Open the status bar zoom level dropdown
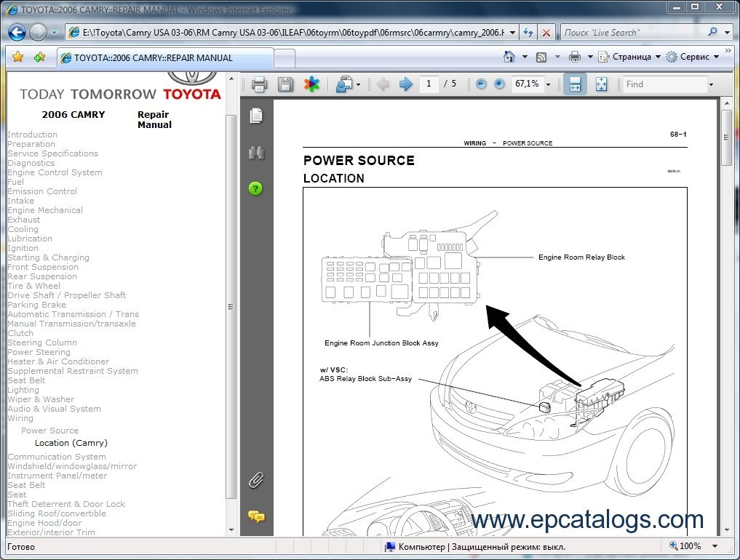The image size is (740, 560). pyautogui.click(x=715, y=546)
